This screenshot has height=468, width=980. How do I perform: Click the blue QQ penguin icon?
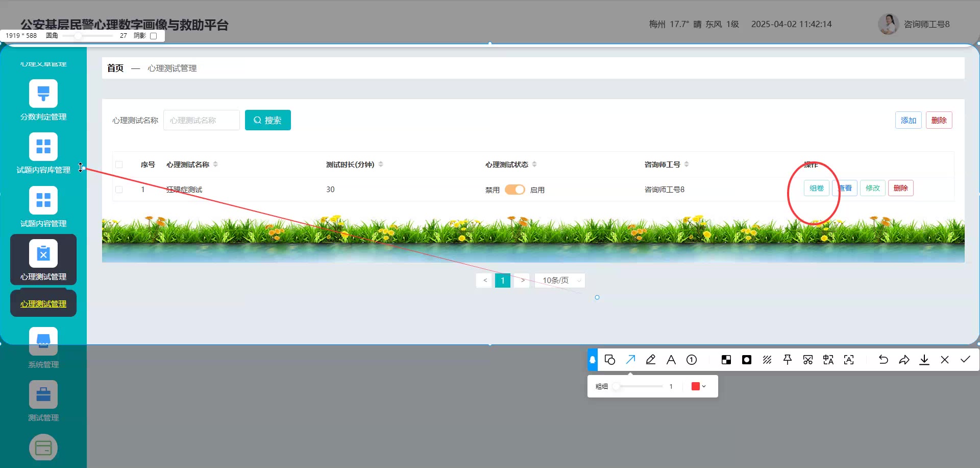coord(593,360)
